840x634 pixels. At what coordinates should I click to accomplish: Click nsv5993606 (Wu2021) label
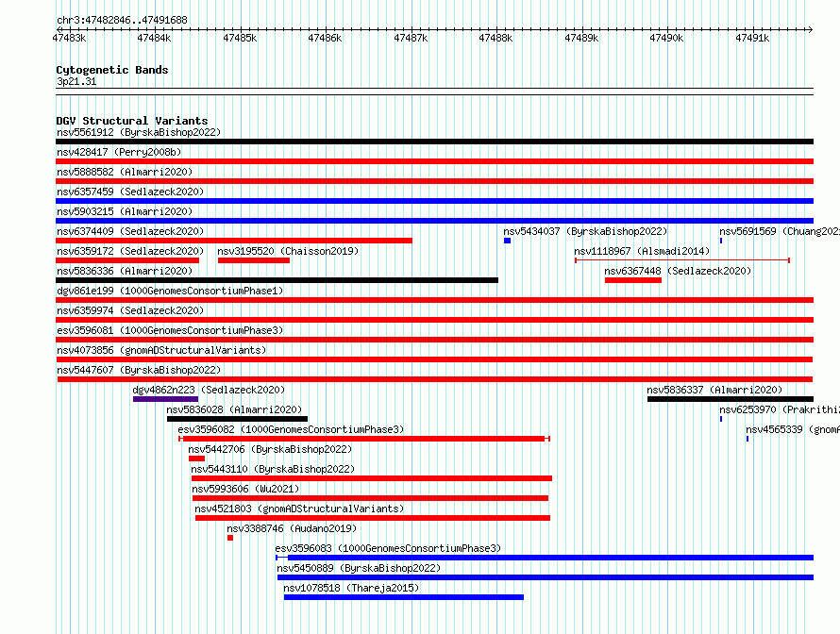[x=245, y=489]
